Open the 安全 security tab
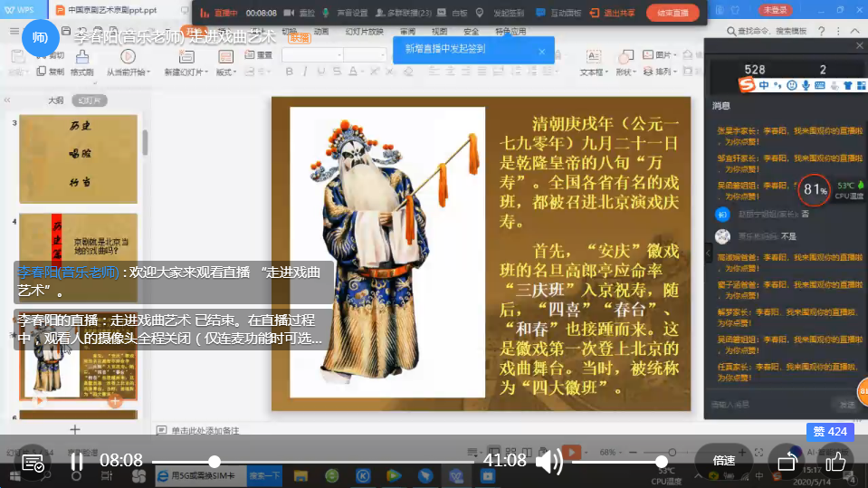 click(471, 32)
